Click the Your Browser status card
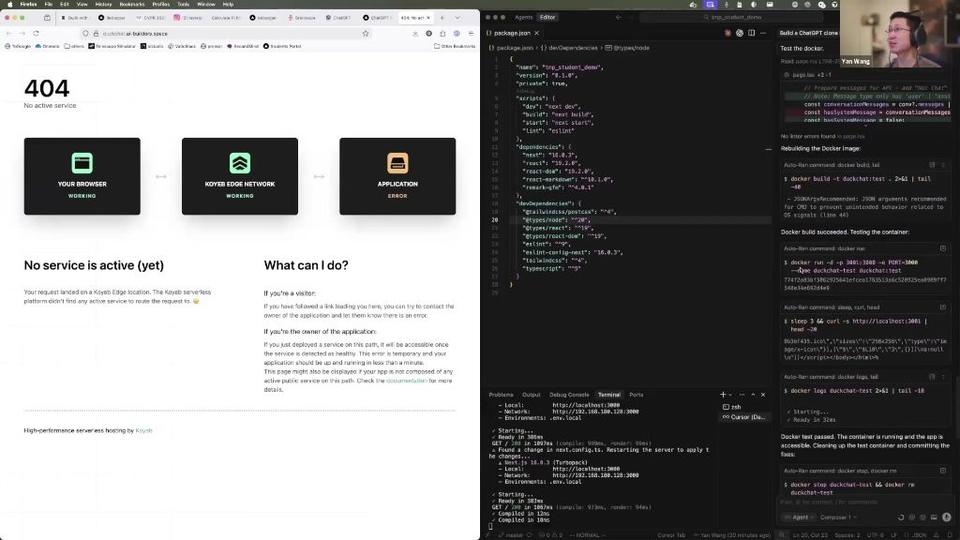 82,176
